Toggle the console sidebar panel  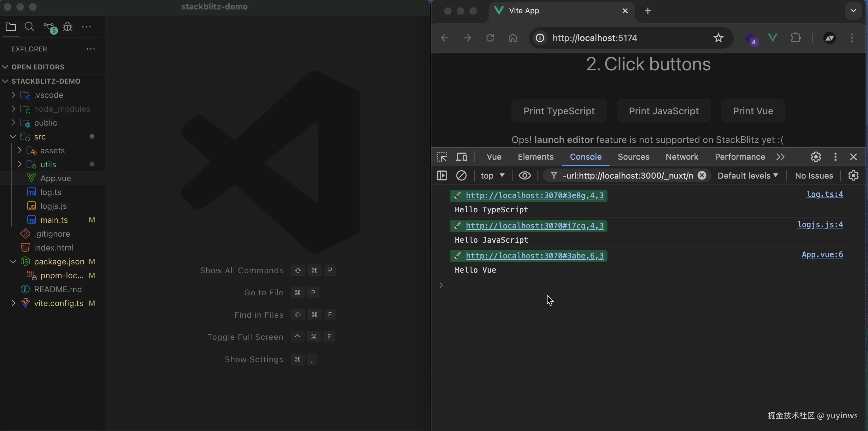pyautogui.click(x=442, y=175)
